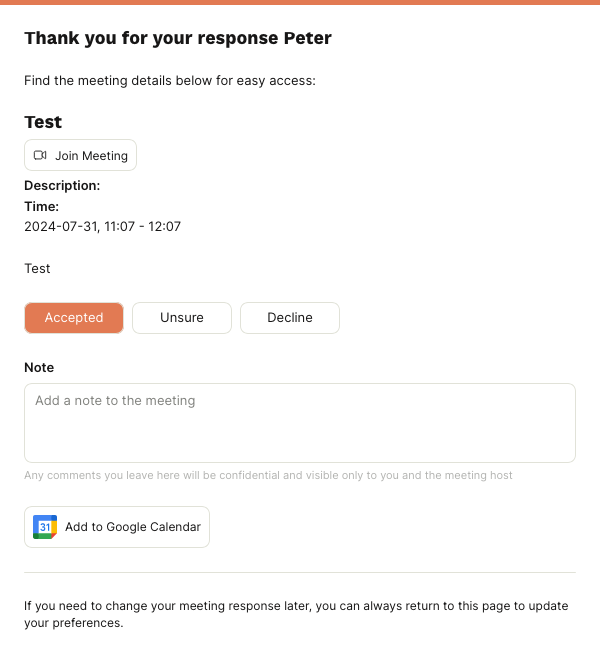600x657 pixels.
Task: Click the Note field label
Action: coord(39,367)
